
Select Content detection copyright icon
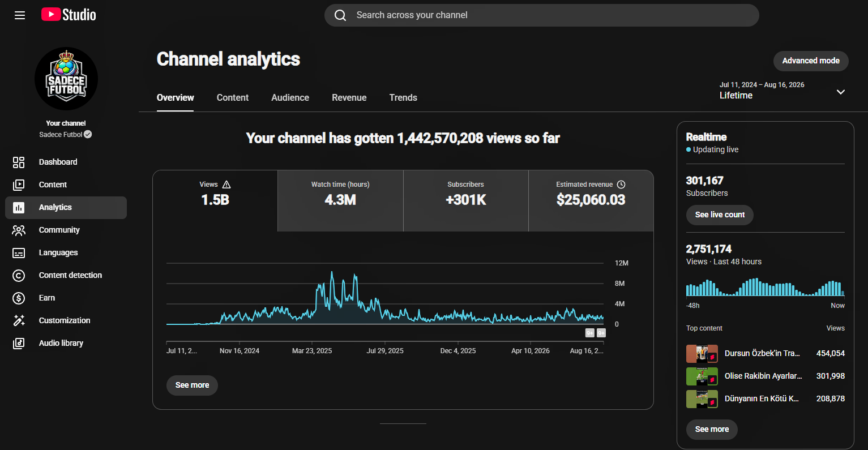19,276
